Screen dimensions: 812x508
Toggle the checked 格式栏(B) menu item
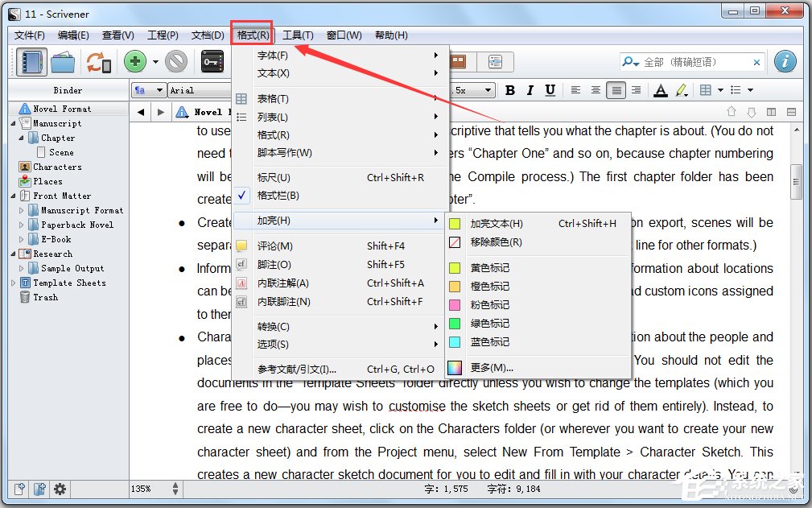tap(340, 196)
